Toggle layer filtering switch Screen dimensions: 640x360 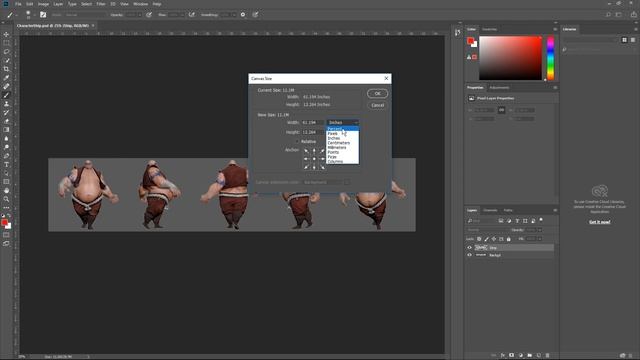(x=541, y=220)
